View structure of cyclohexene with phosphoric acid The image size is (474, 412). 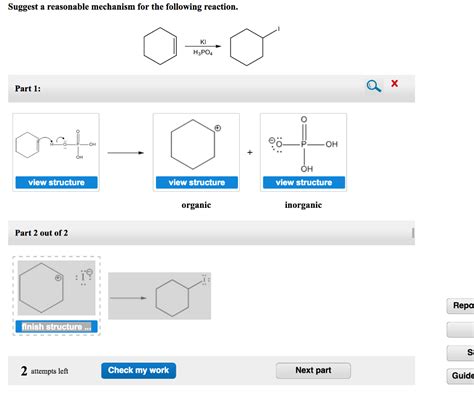(56, 182)
